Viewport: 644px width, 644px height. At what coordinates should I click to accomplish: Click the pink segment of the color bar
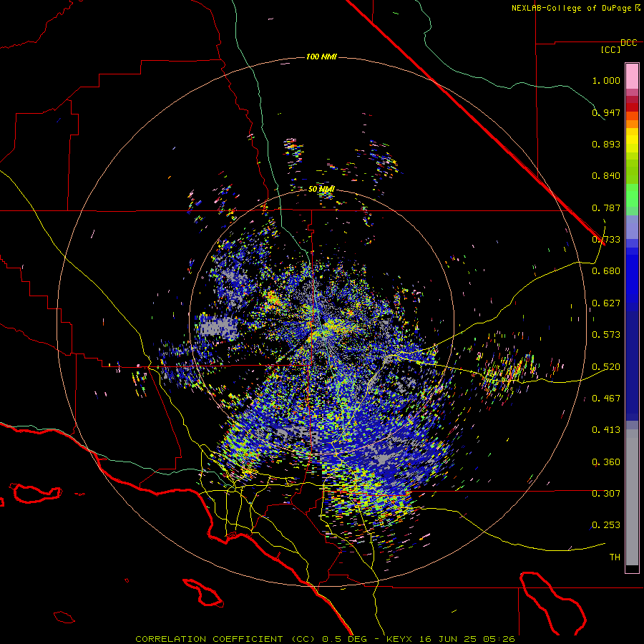click(632, 77)
